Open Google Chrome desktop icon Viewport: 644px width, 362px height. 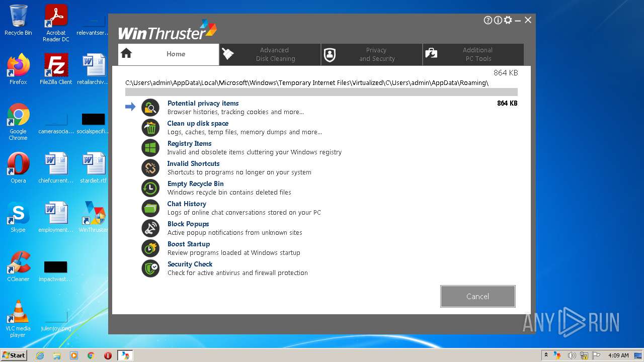[x=18, y=122]
